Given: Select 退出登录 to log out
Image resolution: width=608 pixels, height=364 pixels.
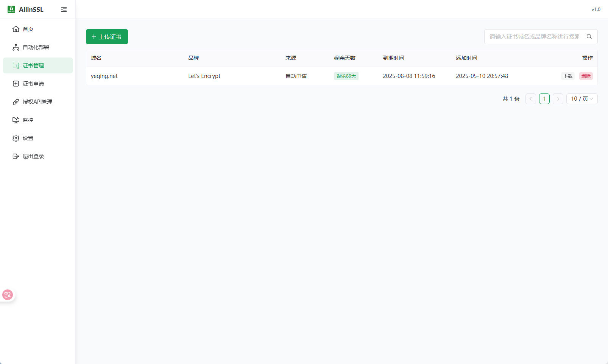Looking at the screenshot, I should pos(38,156).
